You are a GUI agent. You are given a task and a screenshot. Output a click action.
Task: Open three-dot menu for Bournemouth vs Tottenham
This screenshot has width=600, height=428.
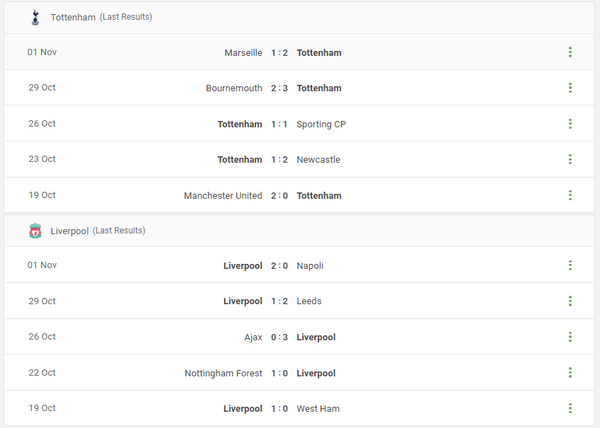pyautogui.click(x=570, y=88)
